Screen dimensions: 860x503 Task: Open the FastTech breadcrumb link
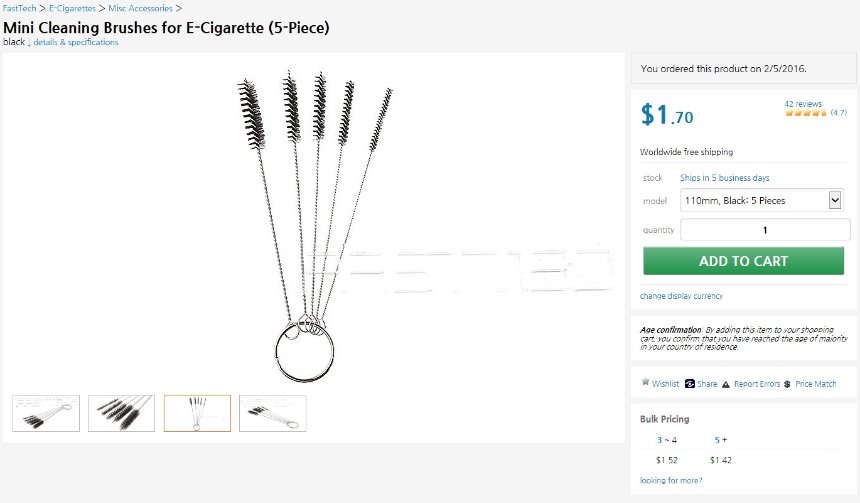click(x=20, y=8)
